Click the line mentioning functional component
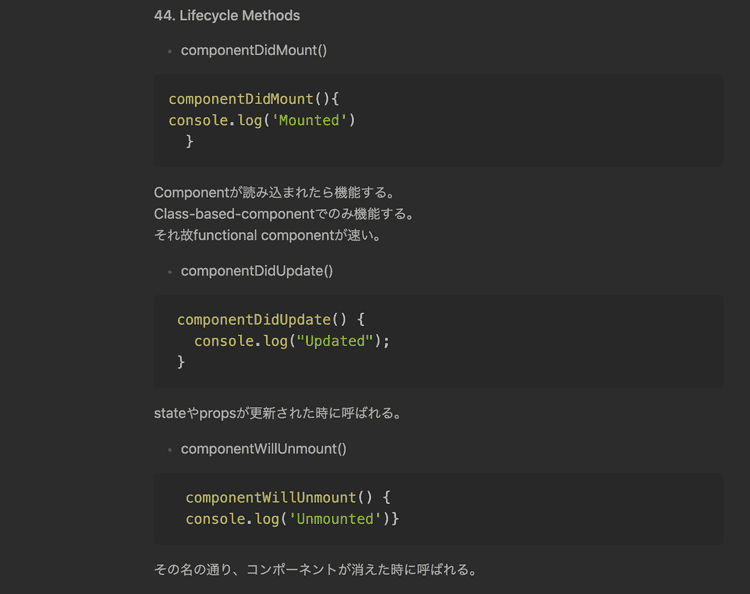The height and width of the screenshot is (594, 750). click(x=267, y=236)
